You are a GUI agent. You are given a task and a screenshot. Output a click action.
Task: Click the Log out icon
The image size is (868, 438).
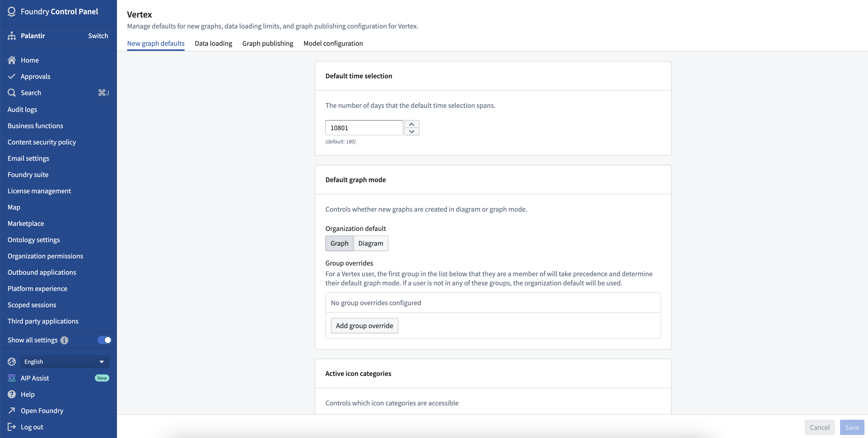[x=12, y=427]
